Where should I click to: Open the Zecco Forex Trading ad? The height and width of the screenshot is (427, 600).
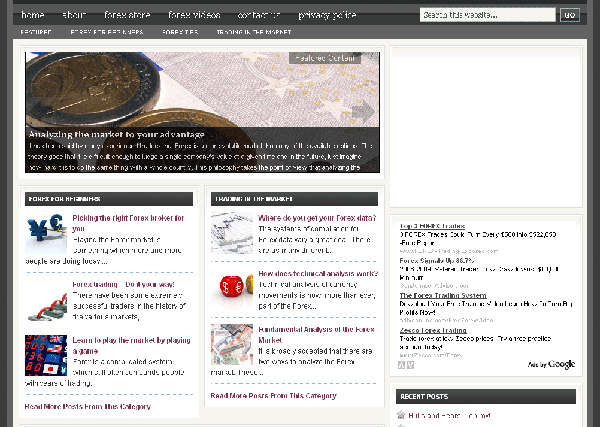433,330
